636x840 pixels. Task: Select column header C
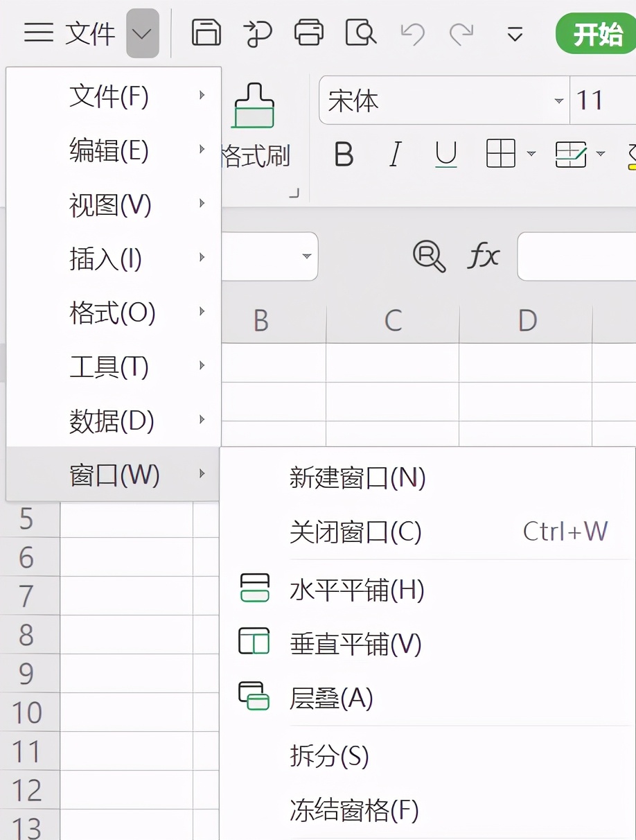click(392, 320)
